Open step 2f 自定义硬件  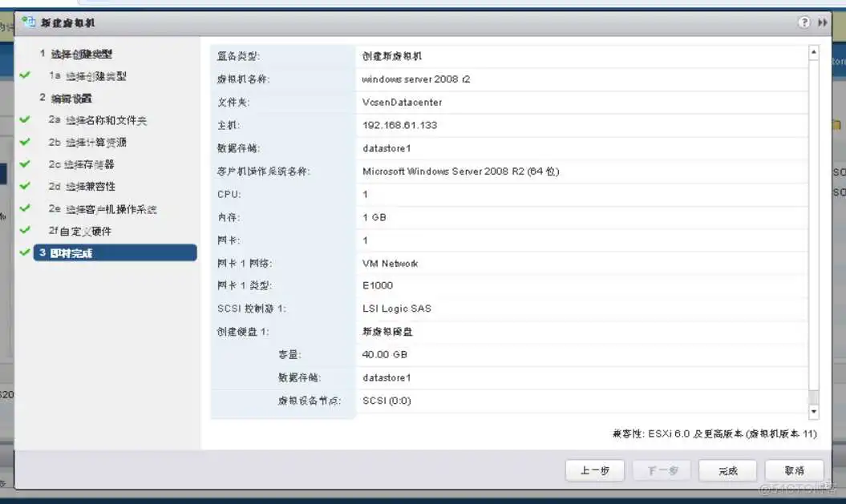[x=80, y=232]
